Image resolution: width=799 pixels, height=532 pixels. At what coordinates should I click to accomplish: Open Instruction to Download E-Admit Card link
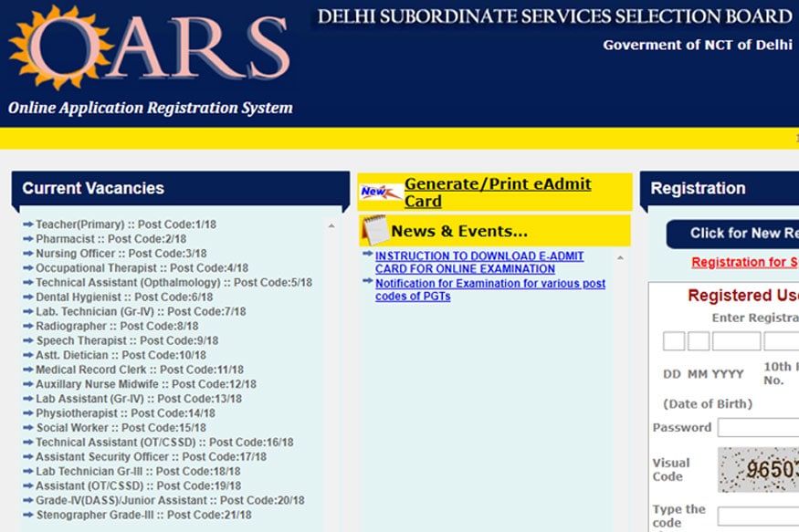[x=479, y=262]
